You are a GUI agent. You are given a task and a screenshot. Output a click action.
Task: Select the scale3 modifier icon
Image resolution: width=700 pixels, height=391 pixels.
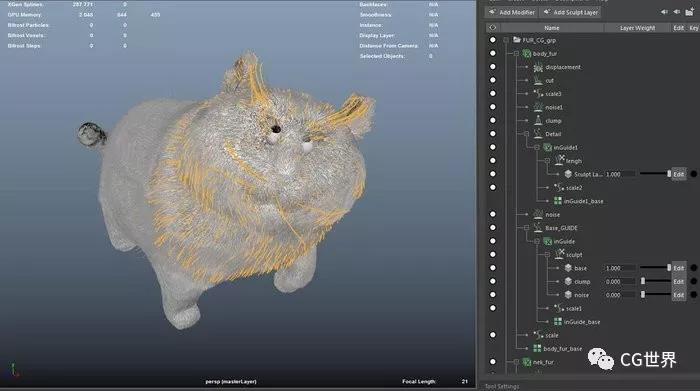click(538, 94)
